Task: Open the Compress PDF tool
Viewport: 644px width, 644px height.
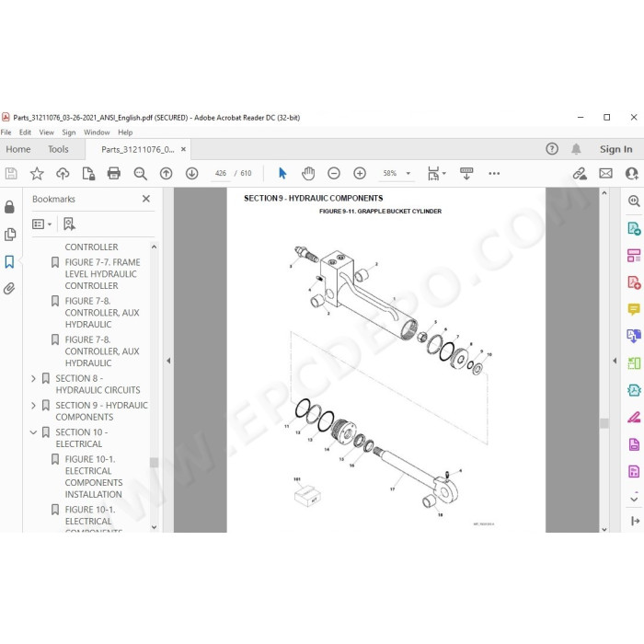Action: 634,390
